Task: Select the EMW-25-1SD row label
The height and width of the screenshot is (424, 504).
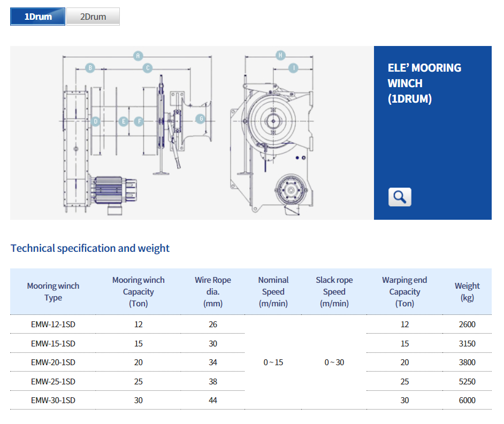Action: 53,382
